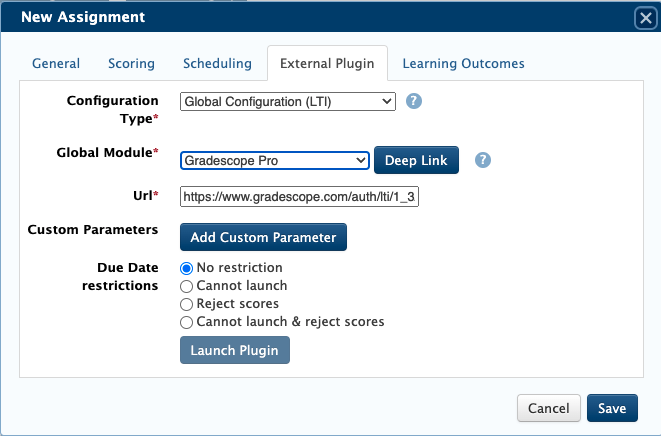Open the Configuration Type dropdown
The width and height of the screenshot is (661, 436).
click(288, 101)
